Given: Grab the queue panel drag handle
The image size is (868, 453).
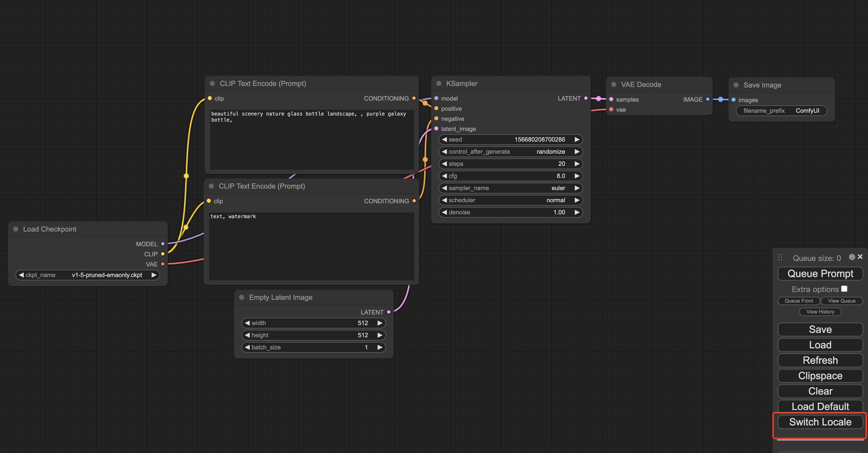Looking at the screenshot, I should tap(780, 258).
